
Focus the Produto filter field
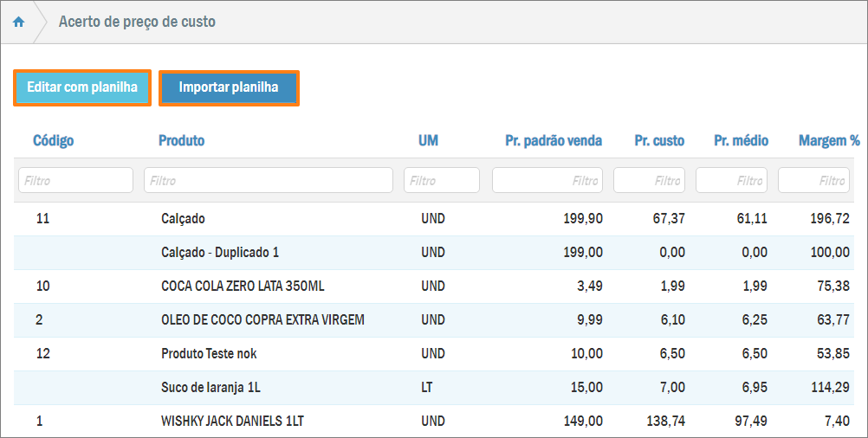[269, 180]
